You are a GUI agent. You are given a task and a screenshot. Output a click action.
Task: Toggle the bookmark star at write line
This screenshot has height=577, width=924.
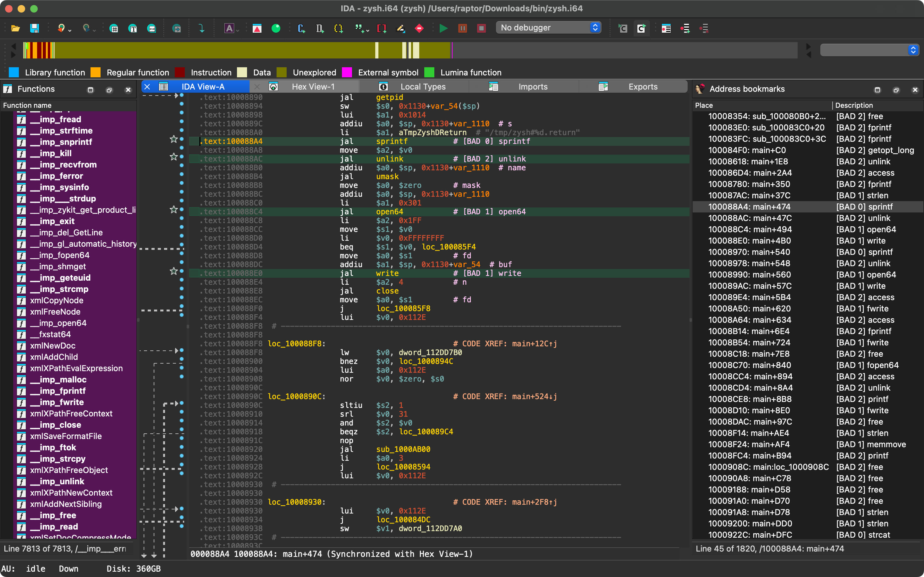[174, 271]
